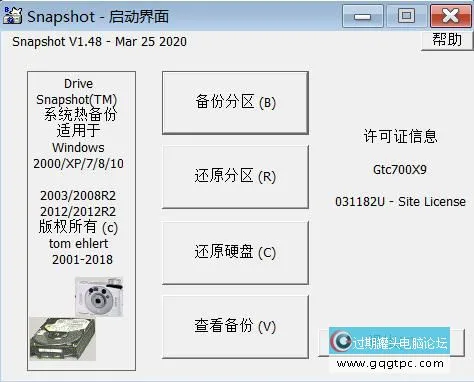The image size is (474, 382).
Task: Click the camera picture
Action: point(99,297)
